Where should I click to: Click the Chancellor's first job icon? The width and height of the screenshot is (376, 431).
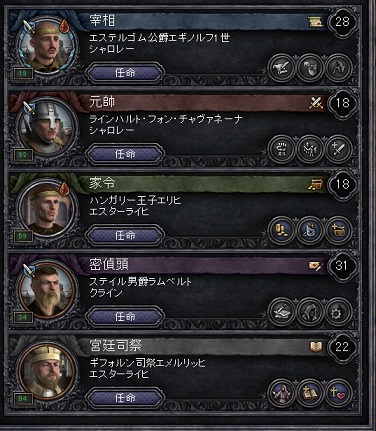pyautogui.click(x=282, y=68)
